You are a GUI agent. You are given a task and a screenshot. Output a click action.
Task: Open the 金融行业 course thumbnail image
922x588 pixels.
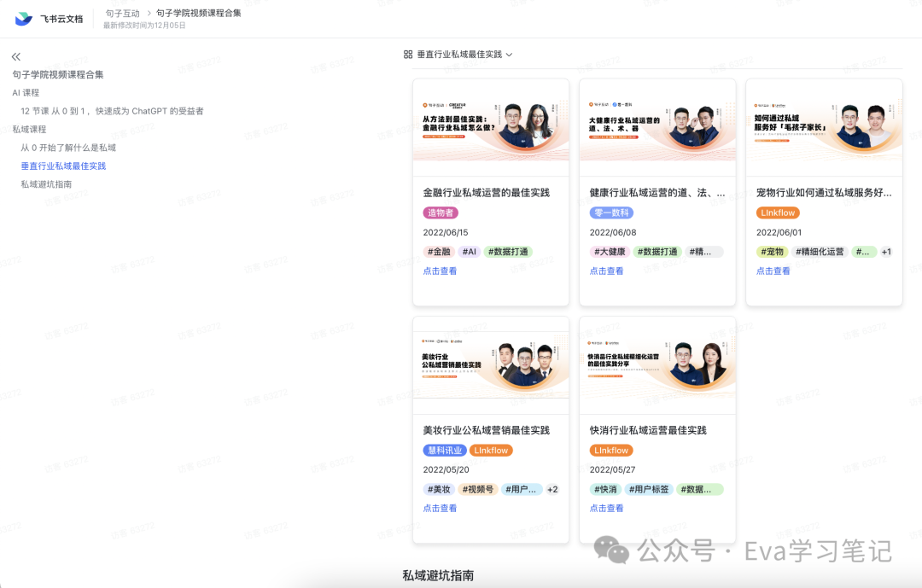click(x=491, y=119)
